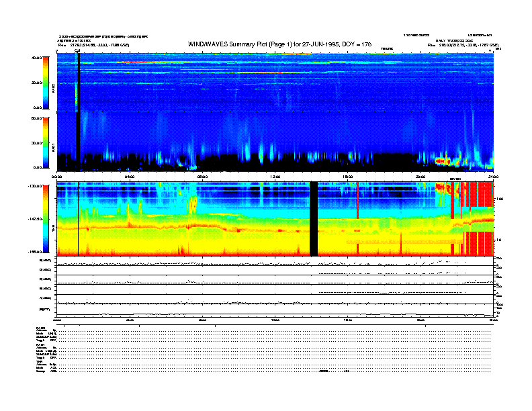The width and height of the screenshot is (532, 411).
Task: Click the top-right GSE position coordinates text
Action: pyautogui.click(x=463, y=45)
